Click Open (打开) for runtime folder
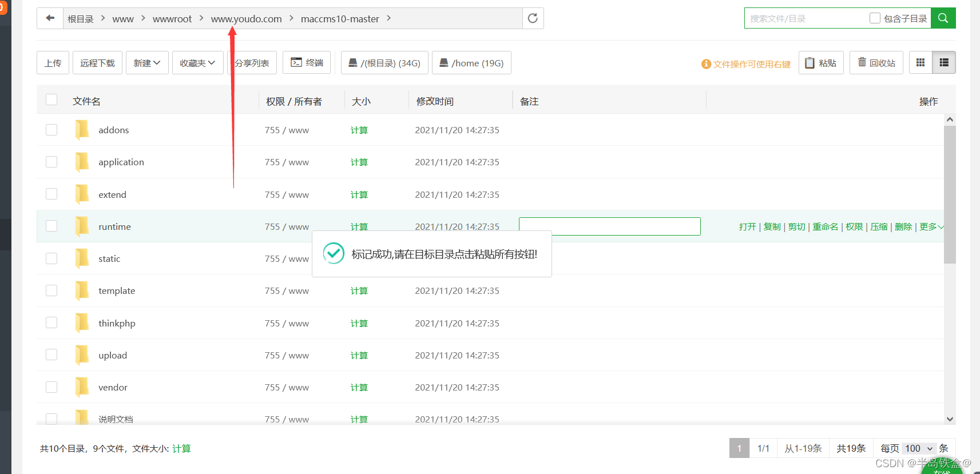980x474 pixels. 747,227
